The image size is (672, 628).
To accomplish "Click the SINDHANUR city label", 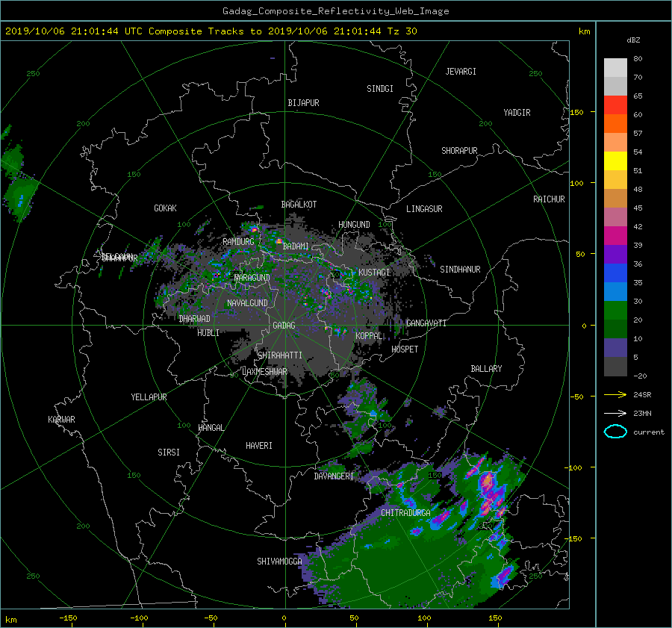I will click(x=460, y=270).
